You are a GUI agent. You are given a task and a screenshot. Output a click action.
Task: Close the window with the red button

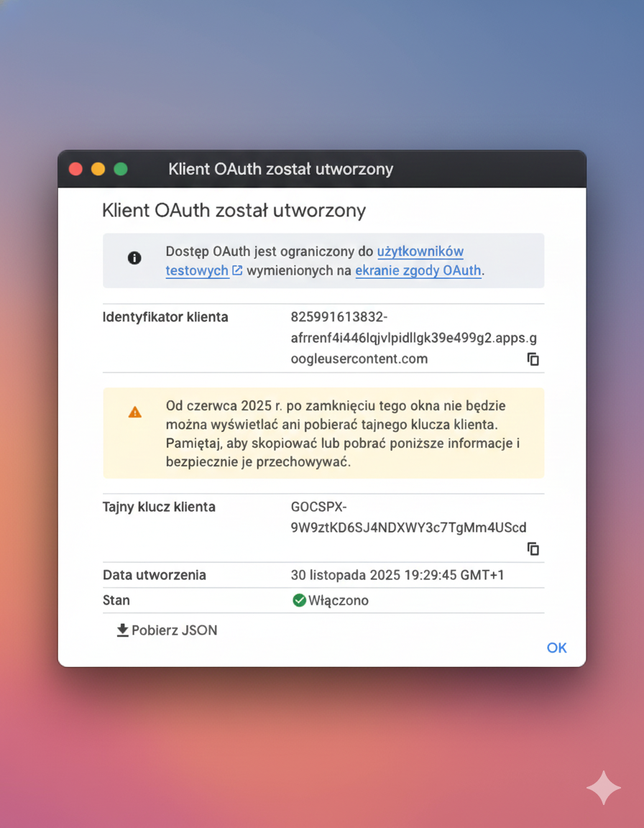75,169
